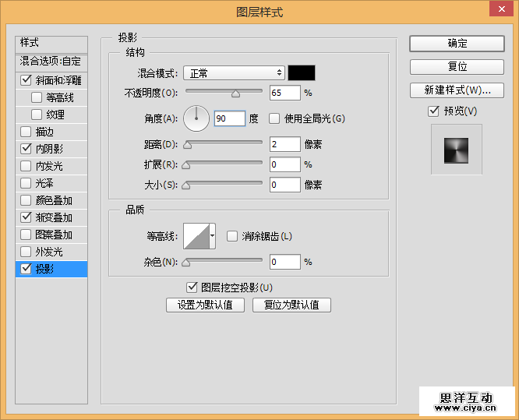519x420 pixels.
Task: Click the 新建样式(W)... button
Action: click(457, 90)
